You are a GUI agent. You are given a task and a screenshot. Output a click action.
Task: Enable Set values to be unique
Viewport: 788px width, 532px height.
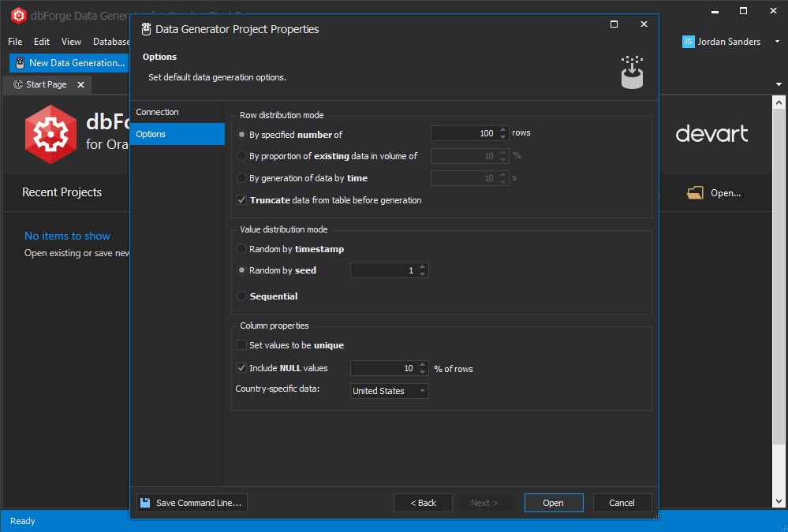tap(241, 345)
